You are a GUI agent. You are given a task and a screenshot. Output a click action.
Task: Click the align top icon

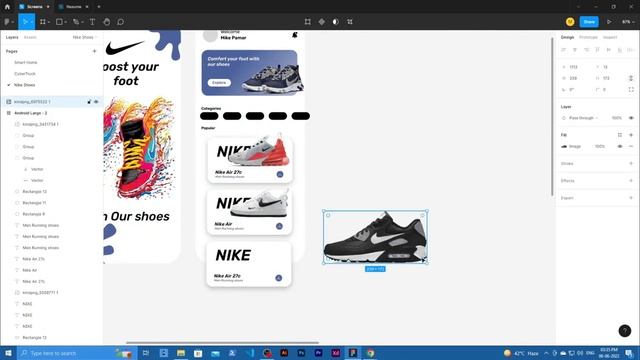coord(597,50)
